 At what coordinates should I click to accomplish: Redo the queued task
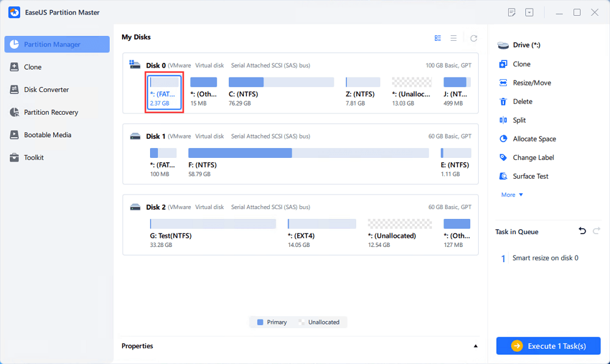(597, 231)
